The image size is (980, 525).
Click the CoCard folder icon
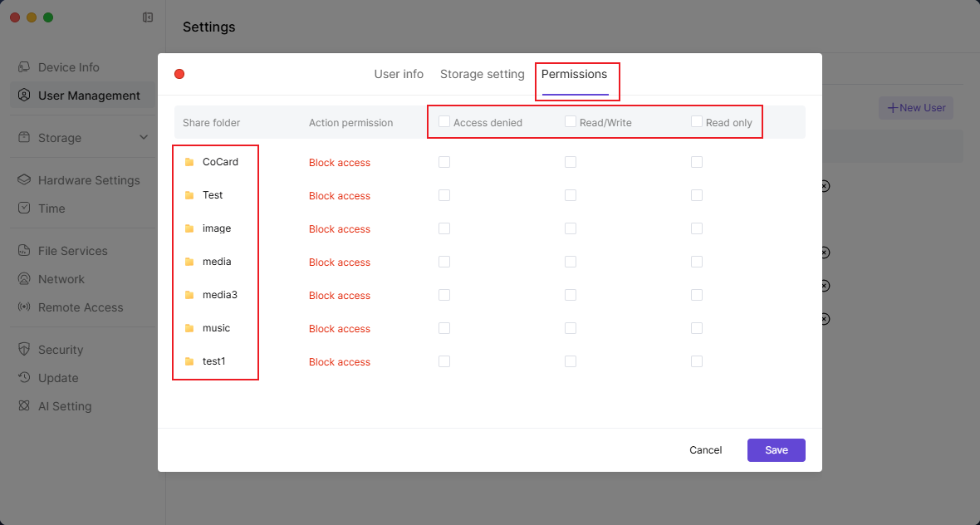[189, 162]
